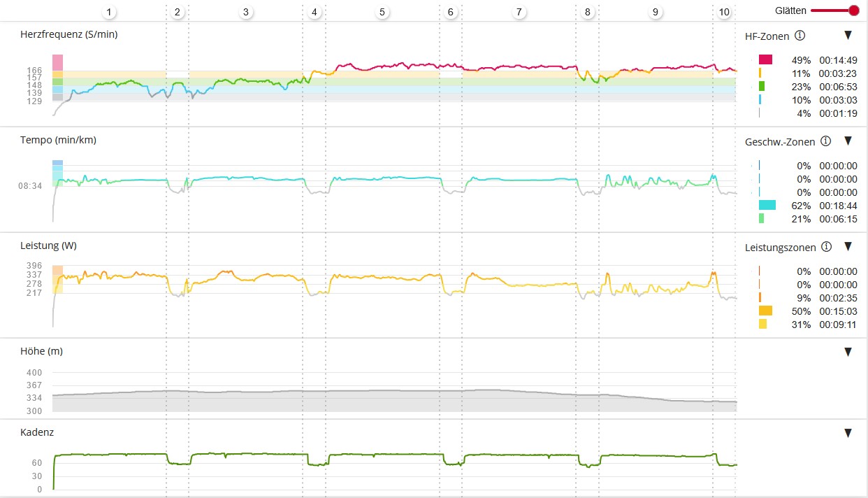Select lap marker 1
This screenshot has width=868, height=498.
[x=108, y=13]
